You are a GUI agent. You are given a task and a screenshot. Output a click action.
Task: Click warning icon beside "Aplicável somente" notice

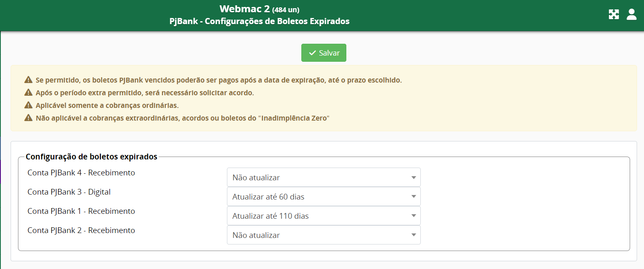(28, 105)
